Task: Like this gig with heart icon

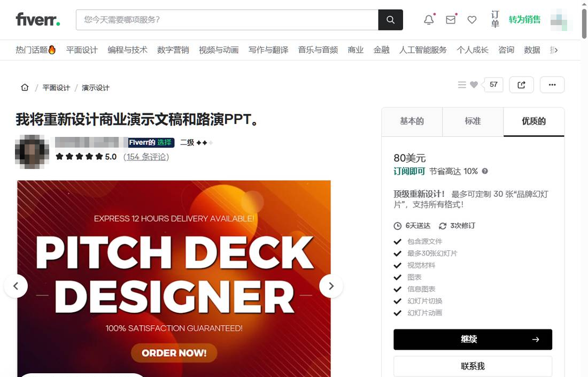Action: [x=474, y=85]
